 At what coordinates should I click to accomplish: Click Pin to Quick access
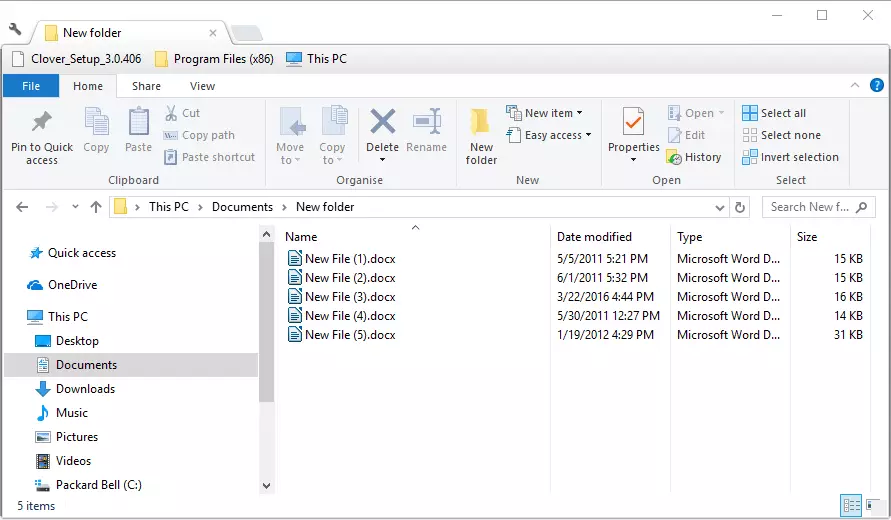[x=42, y=136]
